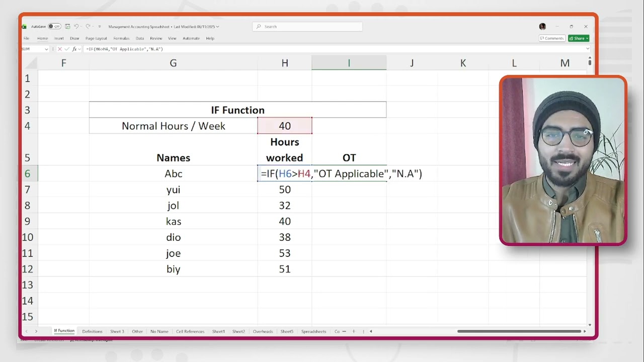Open the 'Other' sheet tab
The image size is (644, 362).
(x=137, y=331)
